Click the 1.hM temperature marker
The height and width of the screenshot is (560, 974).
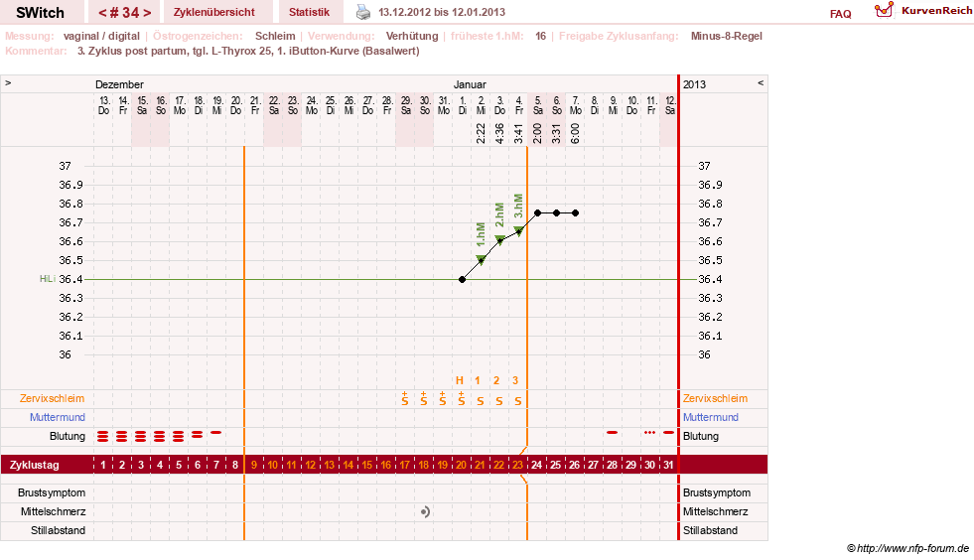[x=481, y=260]
